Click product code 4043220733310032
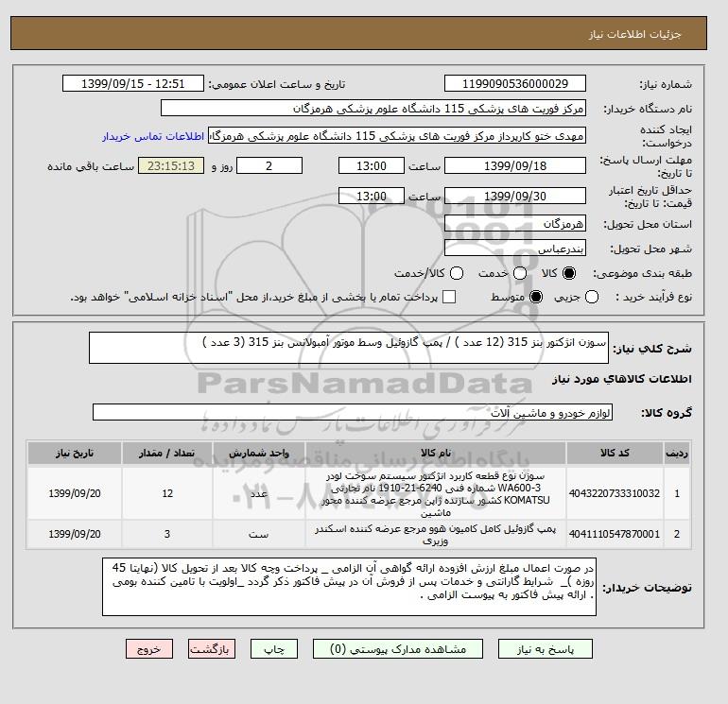The width and height of the screenshot is (728, 704). pos(615,493)
